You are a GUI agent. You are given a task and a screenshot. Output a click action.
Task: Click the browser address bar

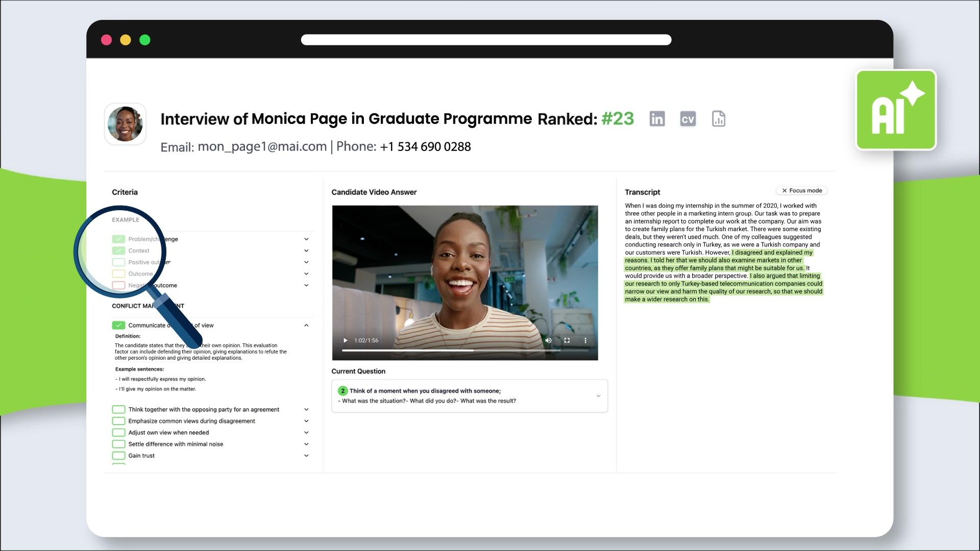[486, 40]
